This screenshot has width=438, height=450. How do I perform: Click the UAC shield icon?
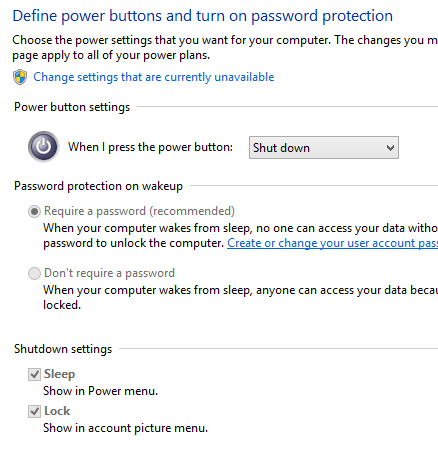pyautogui.click(x=20, y=77)
